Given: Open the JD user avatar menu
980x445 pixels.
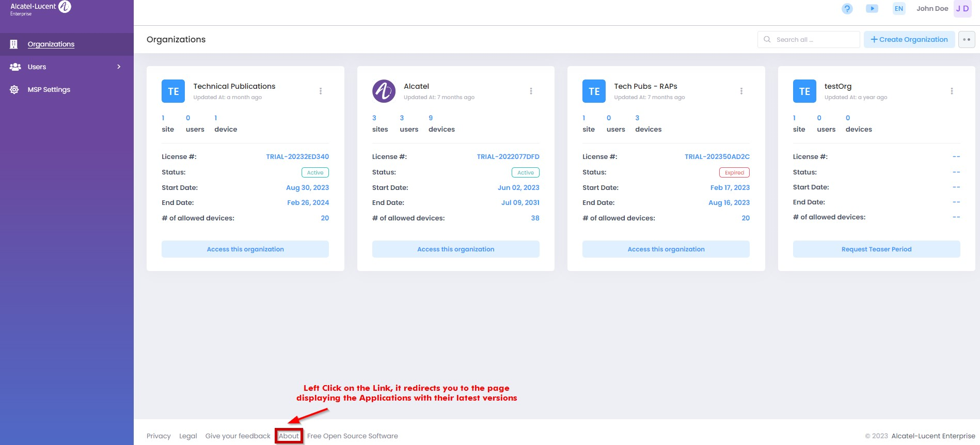Looking at the screenshot, I should pyautogui.click(x=962, y=9).
